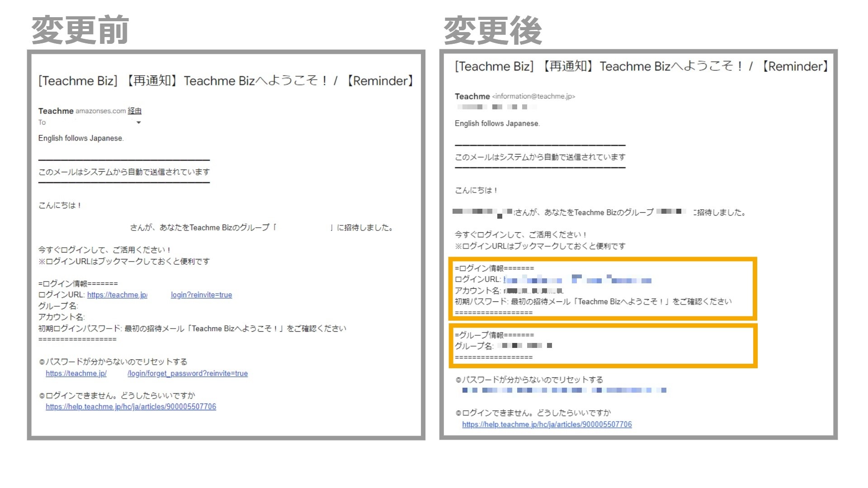Click the email subject in 変更後 panel
The width and height of the screenshot is (868, 488).
642,66
